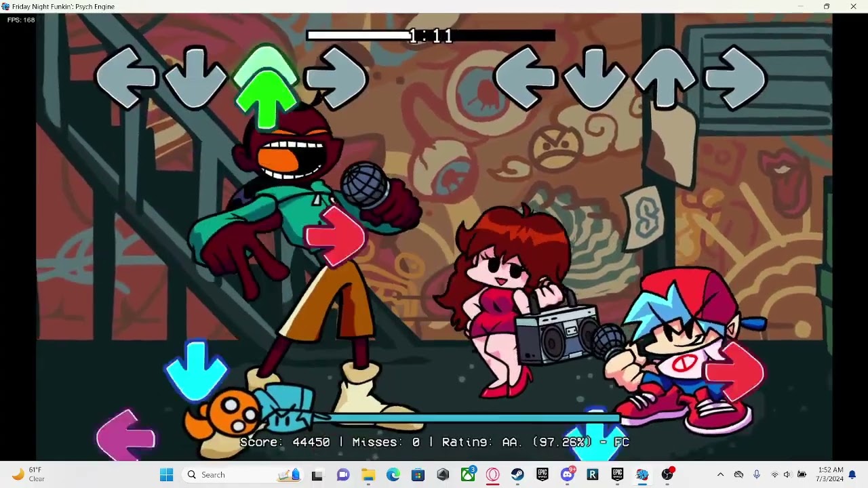Viewport: 868px width, 488px height.
Task: Open the Wi-Fi network tray icon
Action: pyautogui.click(x=774, y=474)
